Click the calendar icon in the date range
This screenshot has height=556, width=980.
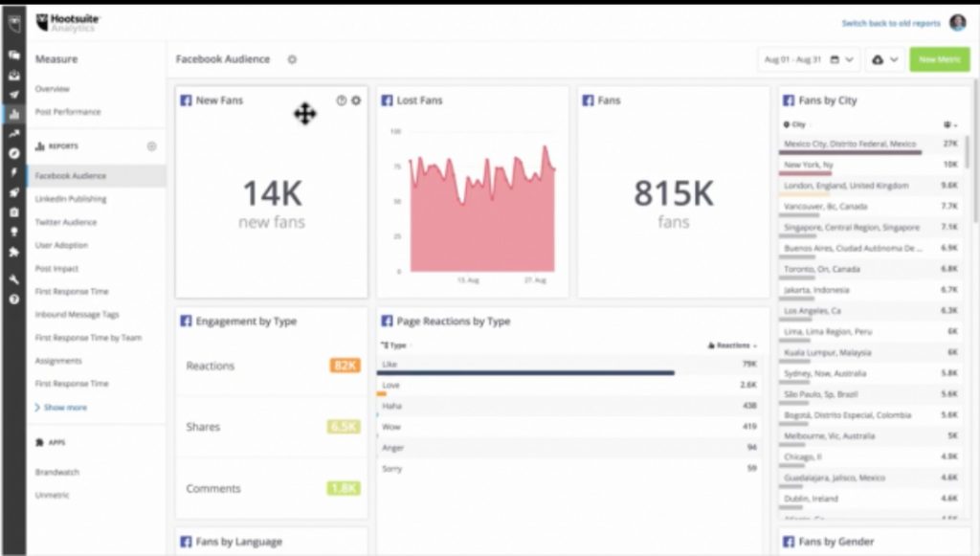835,59
